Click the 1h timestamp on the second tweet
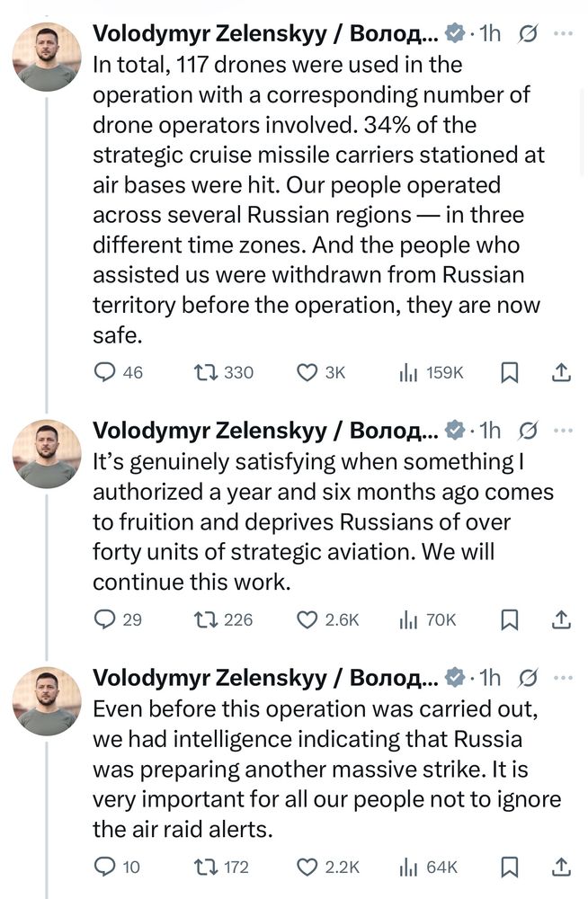 pos(490,430)
